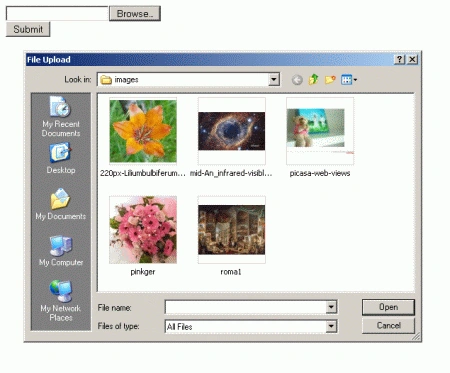Go up one folder level icon
This screenshot has width=450, height=373.
(x=313, y=79)
